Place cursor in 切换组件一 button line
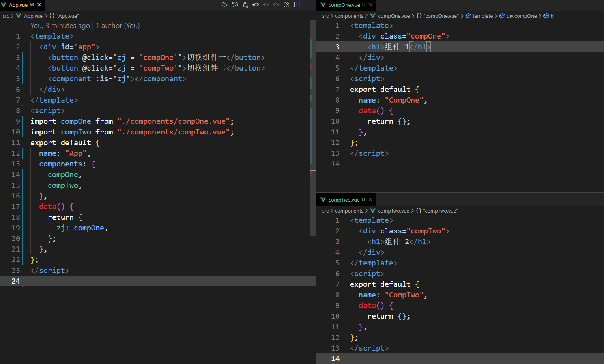The height and width of the screenshot is (364, 604). (156, 58)
